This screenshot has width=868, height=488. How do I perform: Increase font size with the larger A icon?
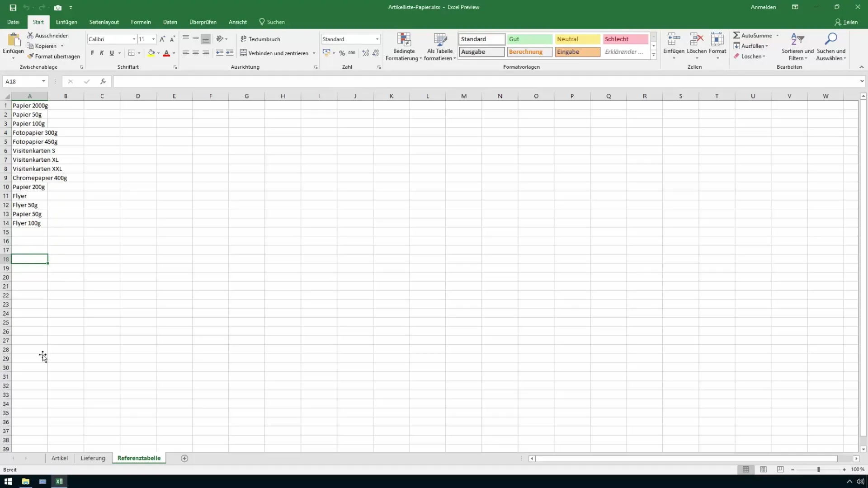click(162, 39)
